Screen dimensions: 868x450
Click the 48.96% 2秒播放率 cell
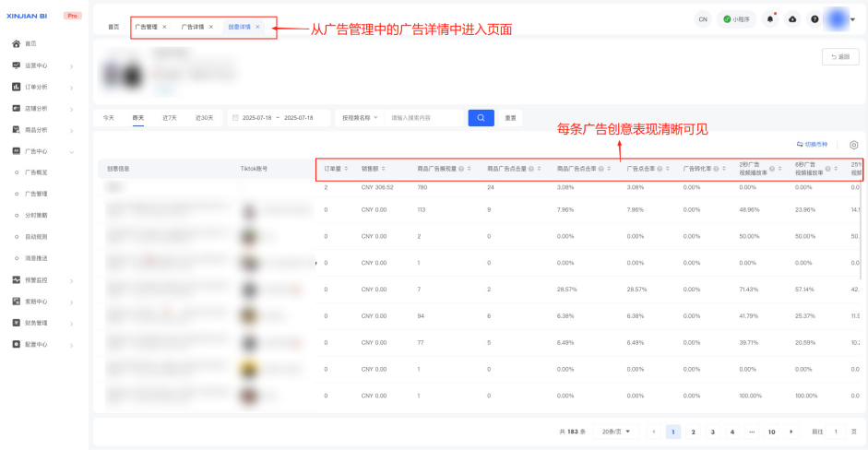749,209
